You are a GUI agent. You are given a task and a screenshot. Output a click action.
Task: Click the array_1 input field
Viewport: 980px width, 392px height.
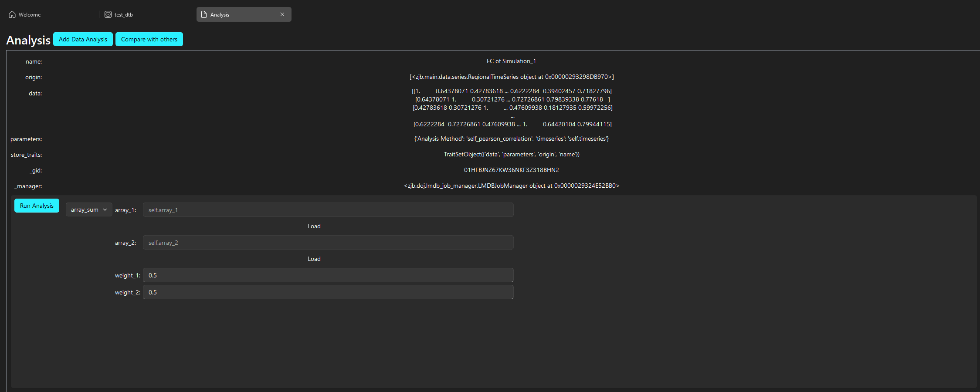[x=328, y=210]
